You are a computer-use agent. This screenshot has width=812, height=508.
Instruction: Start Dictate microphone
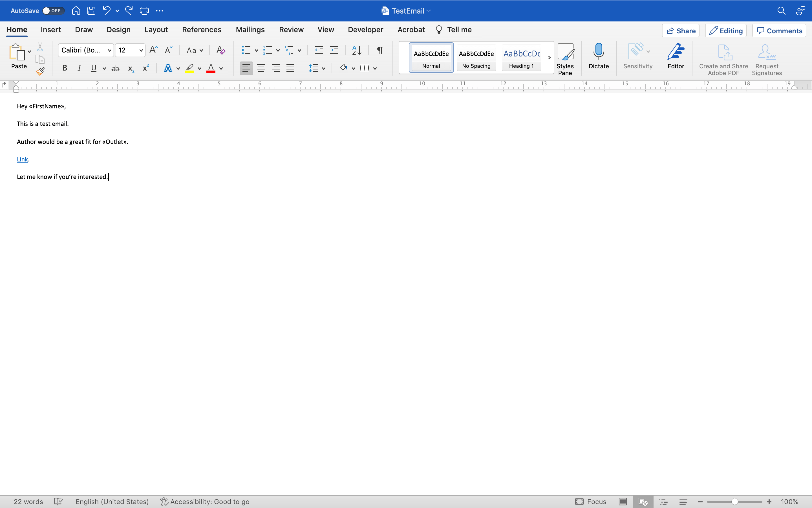tap(599, 56)
